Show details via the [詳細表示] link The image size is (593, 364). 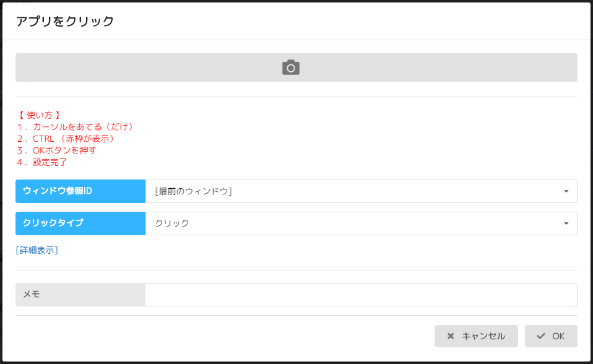click(x=37, y=250)
